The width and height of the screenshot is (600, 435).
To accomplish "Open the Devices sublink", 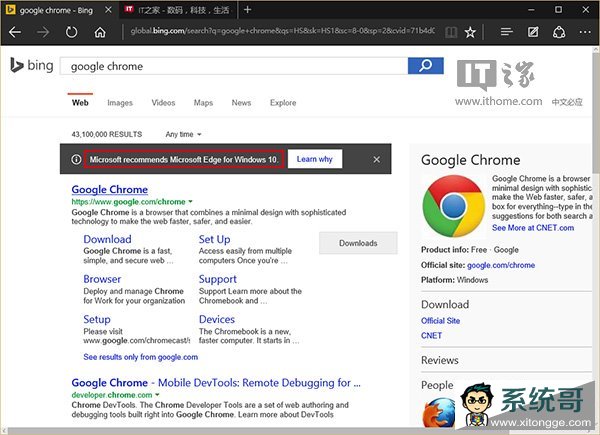I will coord(217,319).
